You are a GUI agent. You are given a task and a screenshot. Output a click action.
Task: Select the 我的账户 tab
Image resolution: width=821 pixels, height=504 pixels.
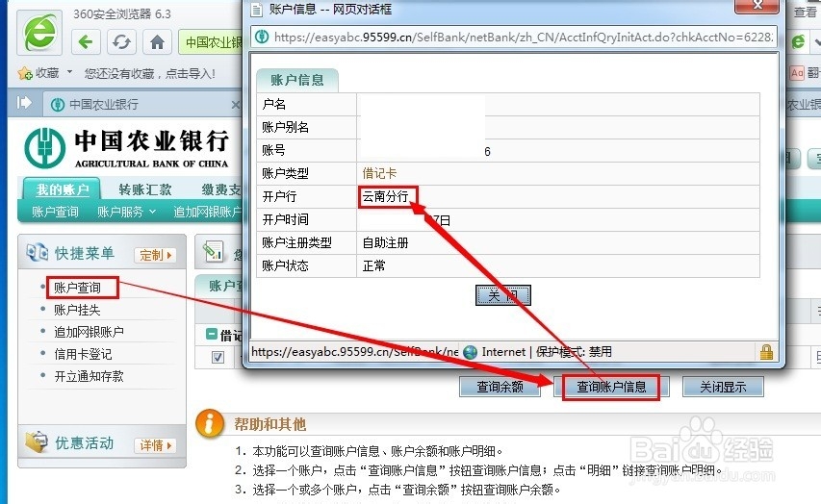point(63,189)
